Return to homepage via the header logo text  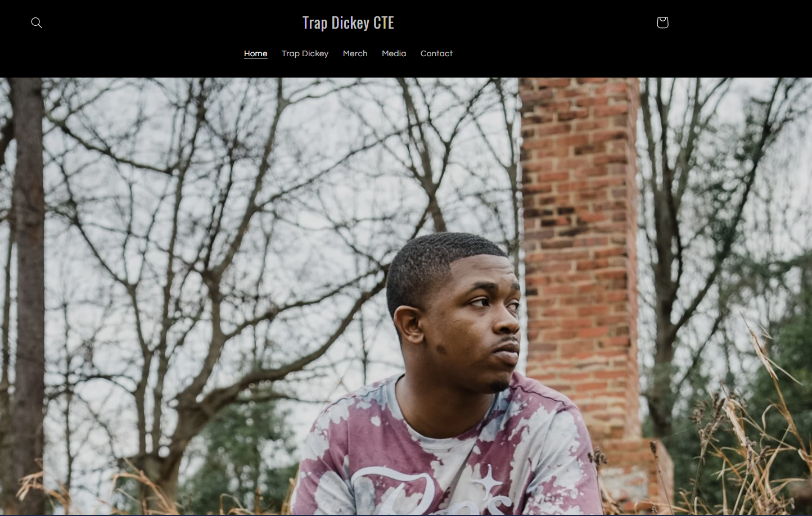click(x=348, y=22)
